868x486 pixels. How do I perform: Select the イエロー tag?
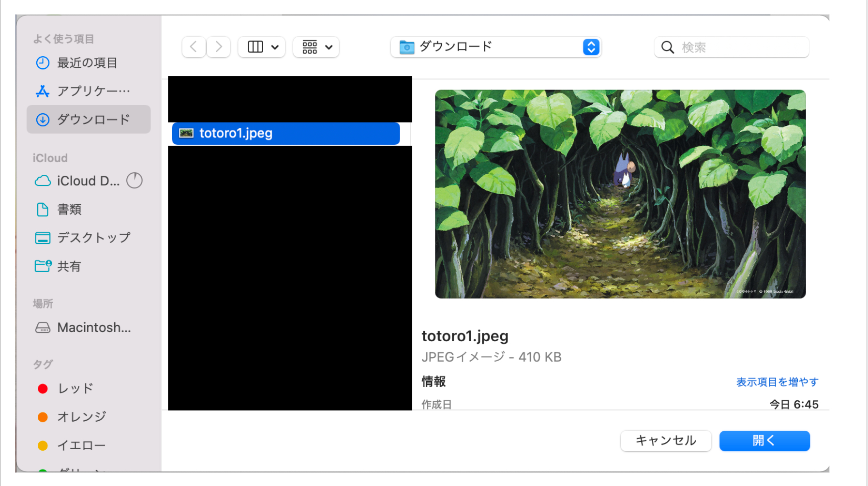click(x=89, y=445)
